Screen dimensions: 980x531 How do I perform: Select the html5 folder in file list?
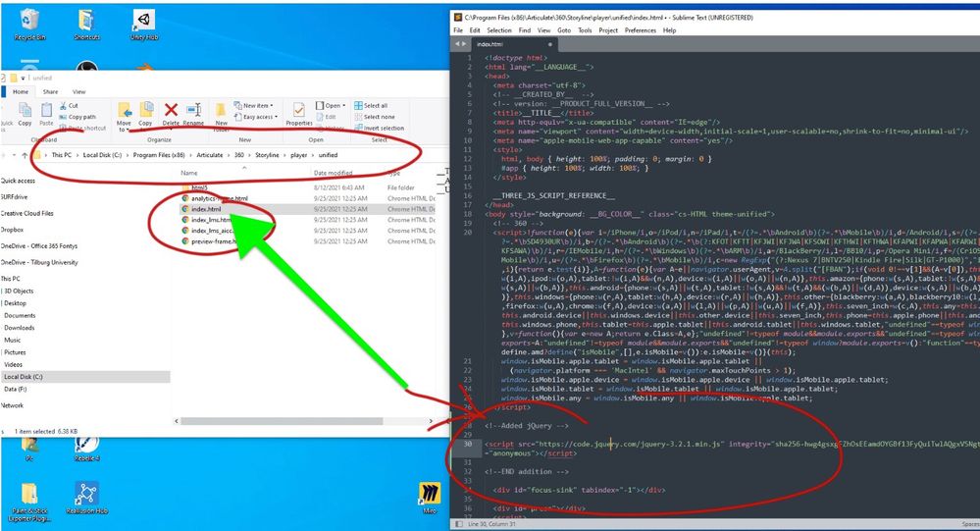click(199, 187)
